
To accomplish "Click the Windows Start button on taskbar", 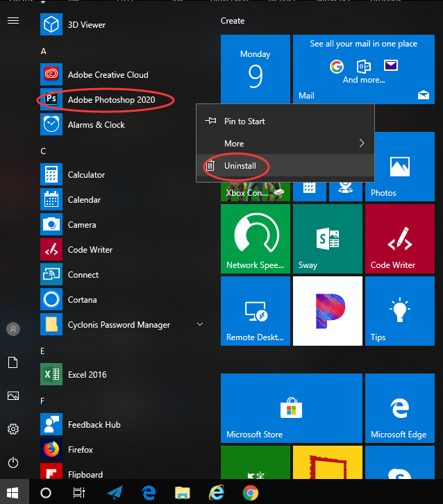I will tap(13, 492).
